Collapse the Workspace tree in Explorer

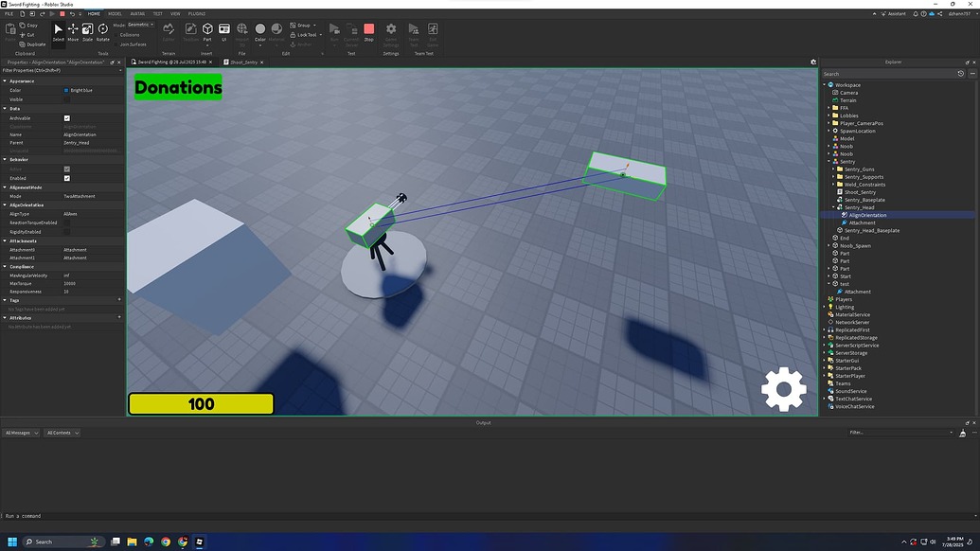827,85
